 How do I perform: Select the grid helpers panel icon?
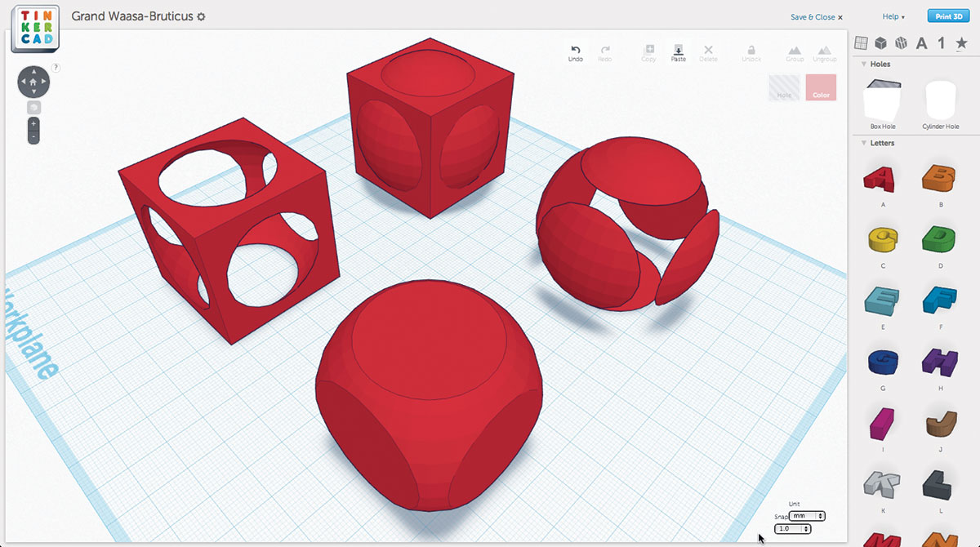pos(861,43)
